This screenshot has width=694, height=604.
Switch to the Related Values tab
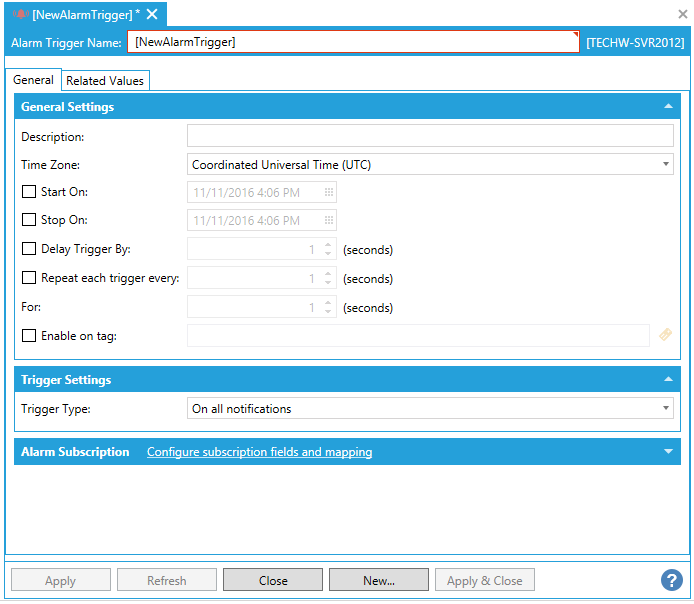pos(105,81)
